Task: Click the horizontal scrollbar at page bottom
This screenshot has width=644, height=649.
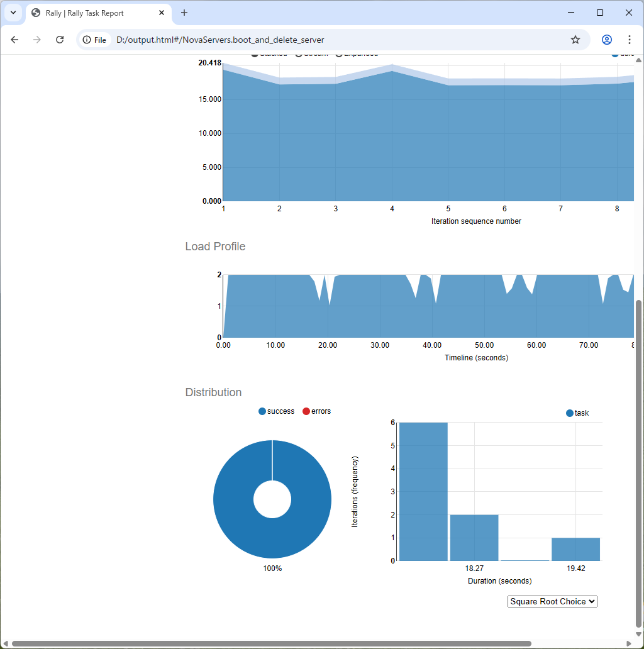Action: pos(270,643)
